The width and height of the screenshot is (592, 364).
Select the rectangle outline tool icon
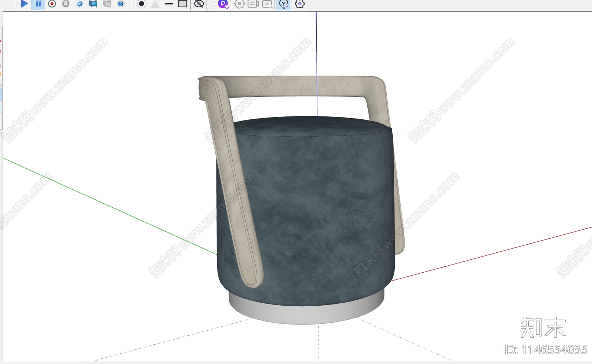pyautogui.click(x=183, y=4)
